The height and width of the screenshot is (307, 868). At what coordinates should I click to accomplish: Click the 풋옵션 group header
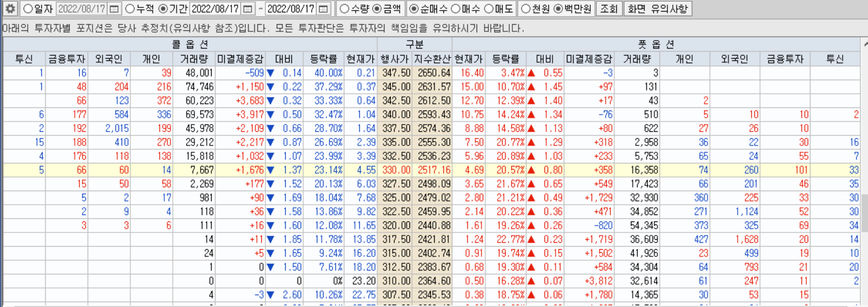coord(656,45)
